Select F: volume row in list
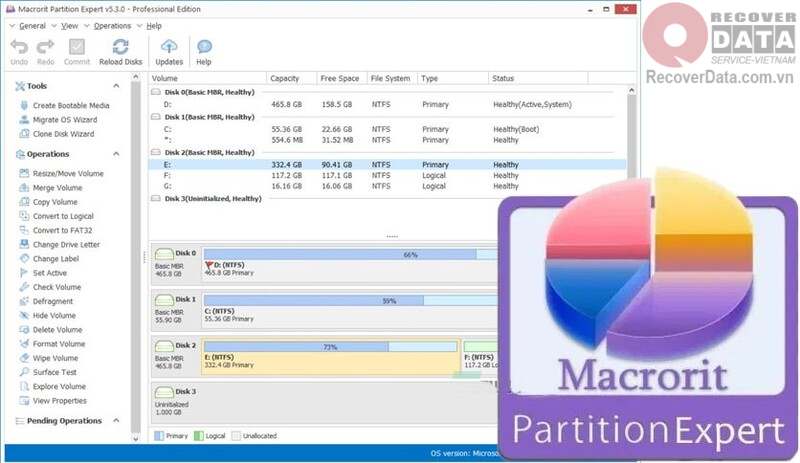 coord(388,175)
